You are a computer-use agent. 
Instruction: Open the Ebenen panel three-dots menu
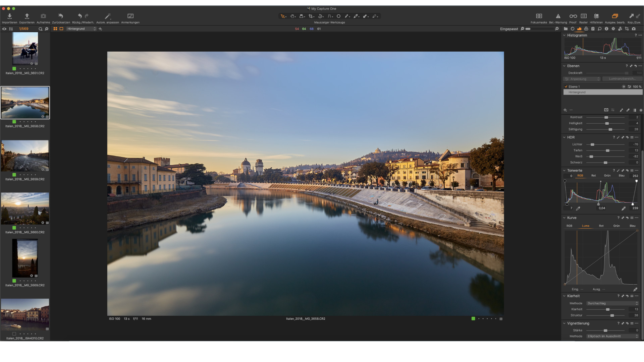640,66
